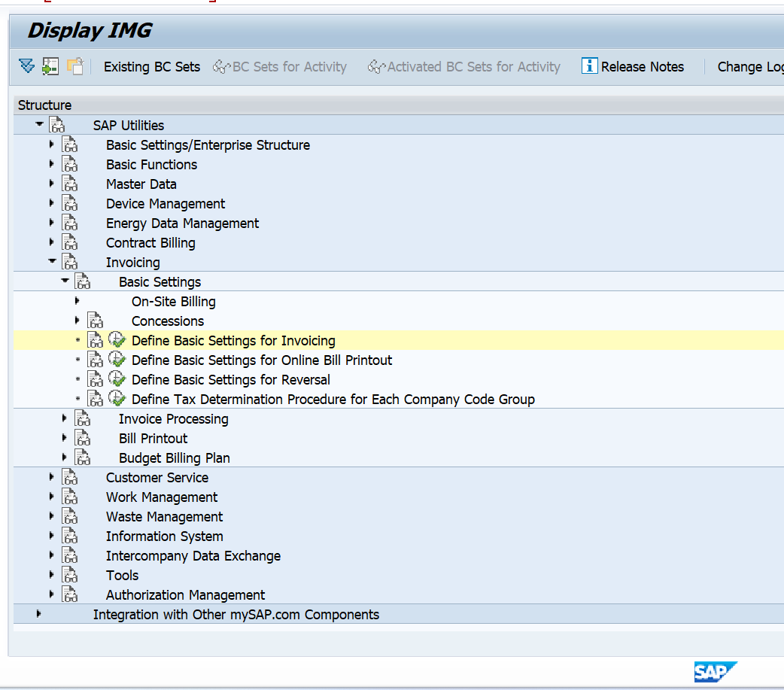Collapse the SAP Utilities node
Viewport: 784px width, 690px height.
[x=39, y=124]
